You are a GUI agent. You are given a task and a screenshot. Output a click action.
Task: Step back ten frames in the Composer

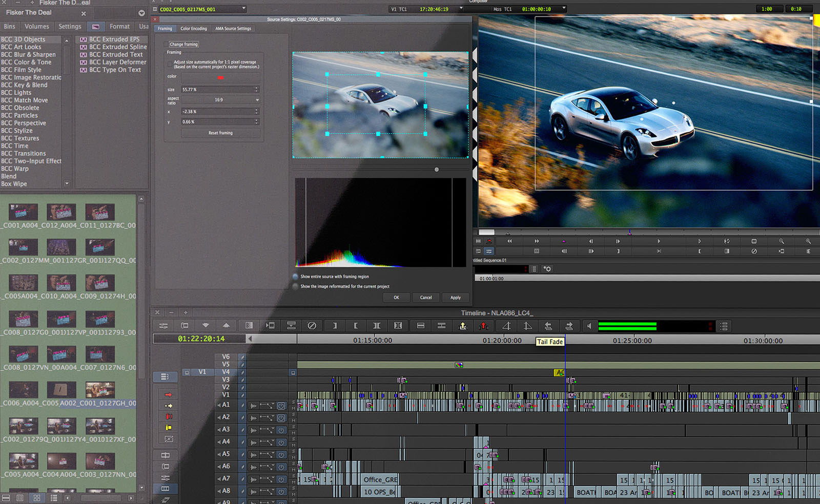click(x=564, y=251)
